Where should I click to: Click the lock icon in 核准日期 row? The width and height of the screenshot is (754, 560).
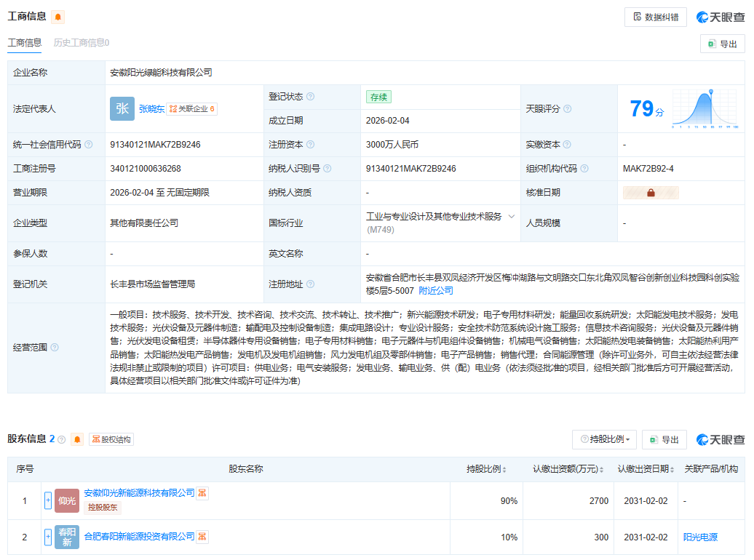pyautogui.click(x=651, y=193)
